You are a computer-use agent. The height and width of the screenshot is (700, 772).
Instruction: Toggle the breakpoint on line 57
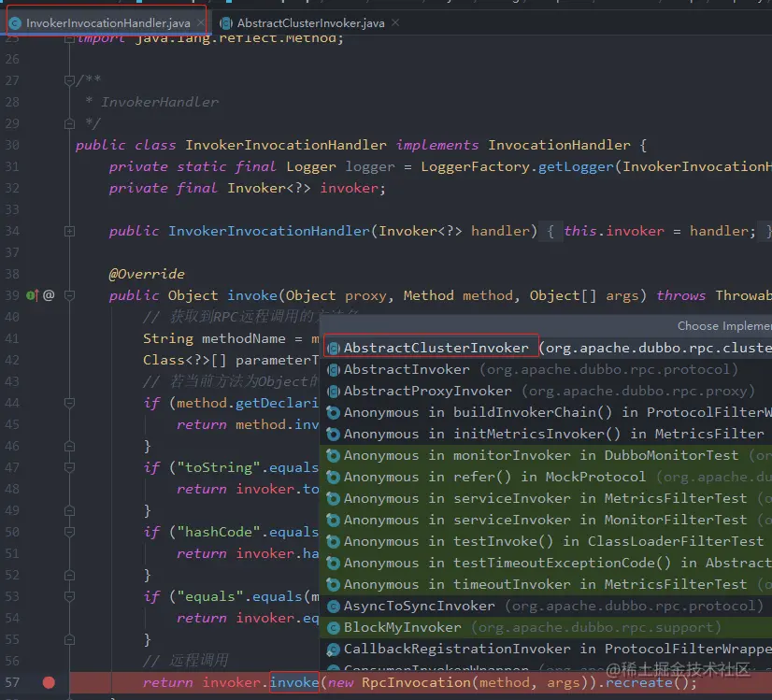click(49, 683)
